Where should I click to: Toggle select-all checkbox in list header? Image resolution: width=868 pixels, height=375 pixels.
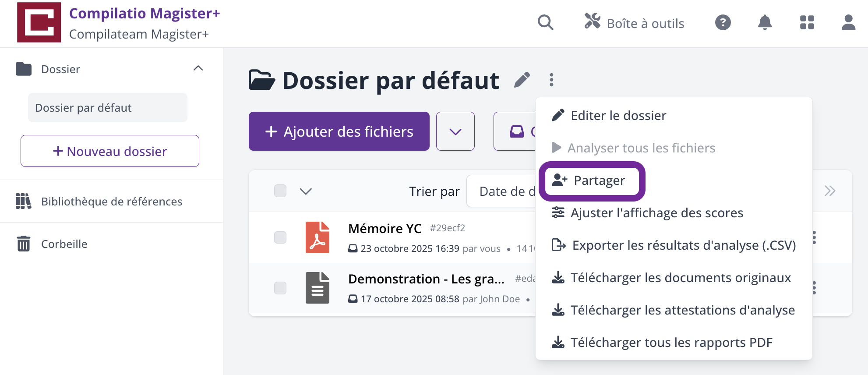(280, 191)
